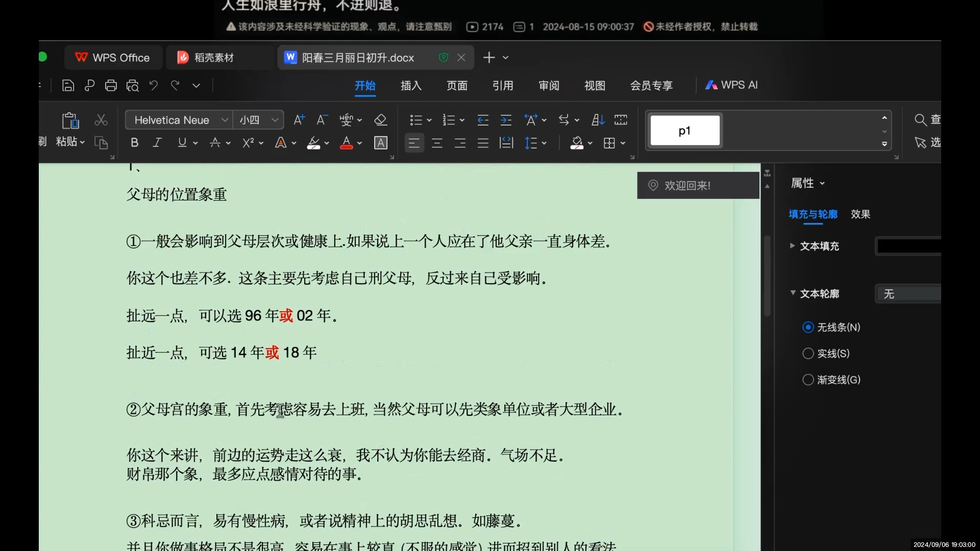Apply character border icon
980x551 pixels.
tap(381, 143)
